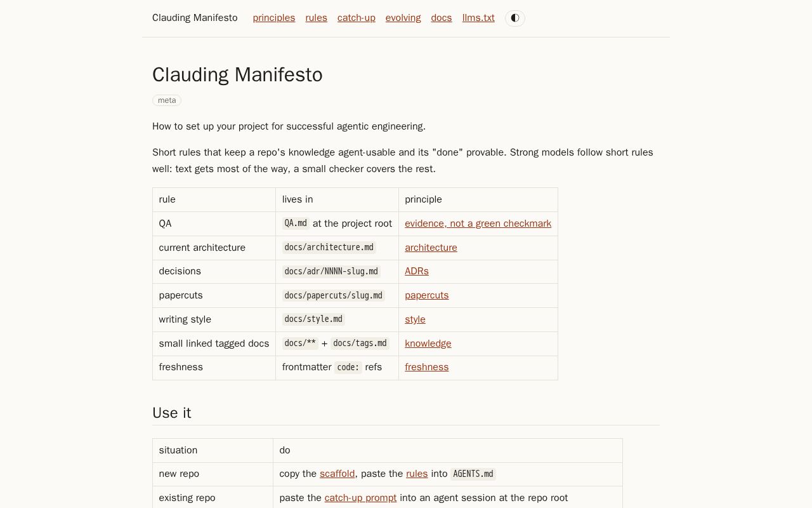Open the principles nav link

tap(274, 18)
